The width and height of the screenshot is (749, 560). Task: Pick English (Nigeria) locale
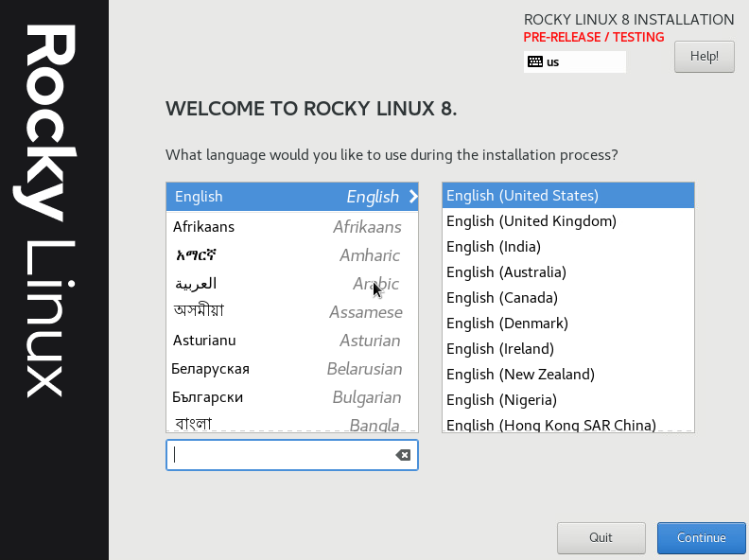[x=568, y=400]
